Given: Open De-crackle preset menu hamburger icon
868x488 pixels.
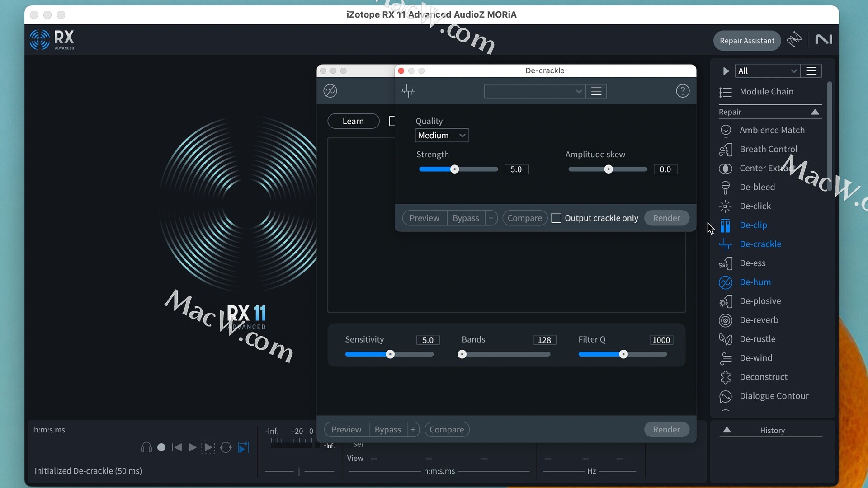Looking at the screenshot, I should coord(596,91).
